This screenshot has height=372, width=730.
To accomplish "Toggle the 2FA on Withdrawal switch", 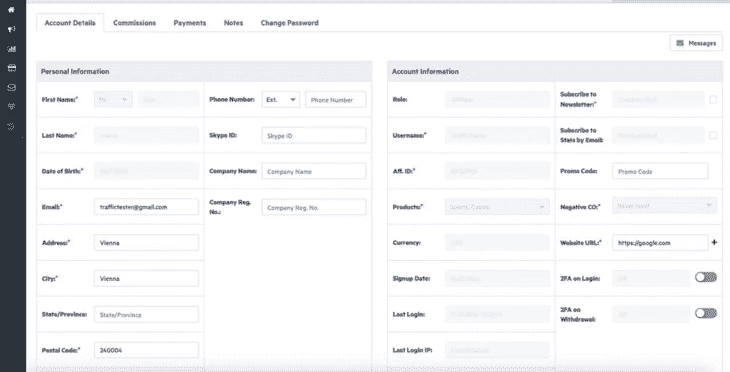I will pos(706,313).
